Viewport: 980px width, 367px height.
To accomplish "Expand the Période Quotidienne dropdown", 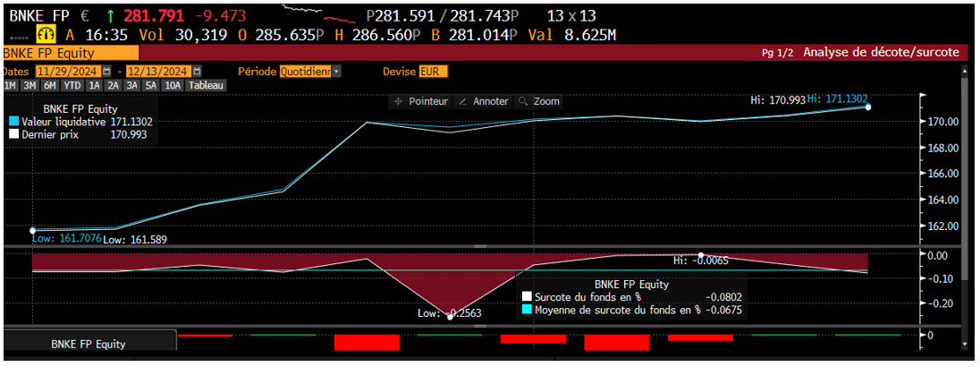I will tap(310, 72).
